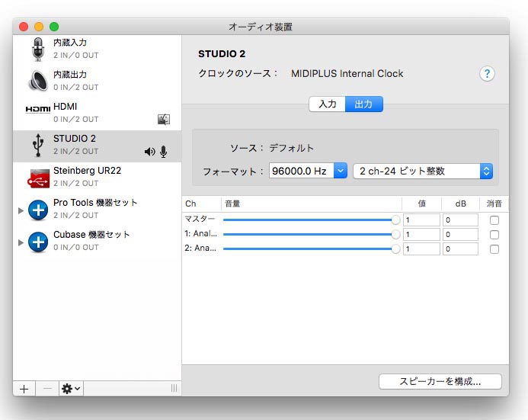Click the dB column header
Image resolution: width=528 pixels, height=420 pixels.
coord(460,204)
